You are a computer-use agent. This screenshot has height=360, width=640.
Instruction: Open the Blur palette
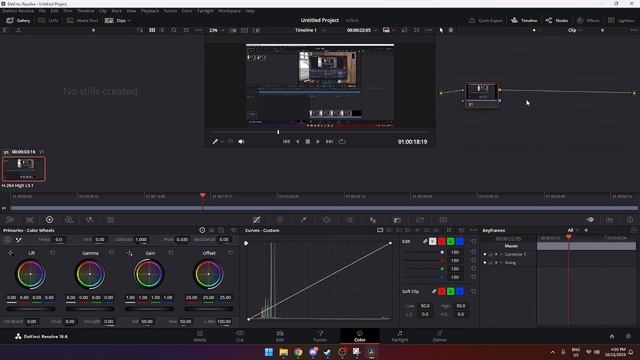[x=373, y=220]
